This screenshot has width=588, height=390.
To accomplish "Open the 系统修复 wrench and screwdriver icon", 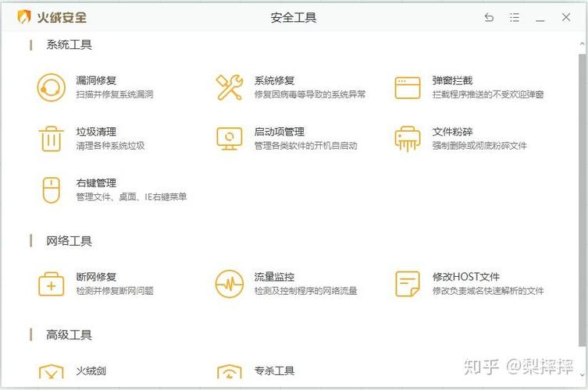I will click(229, 87).
